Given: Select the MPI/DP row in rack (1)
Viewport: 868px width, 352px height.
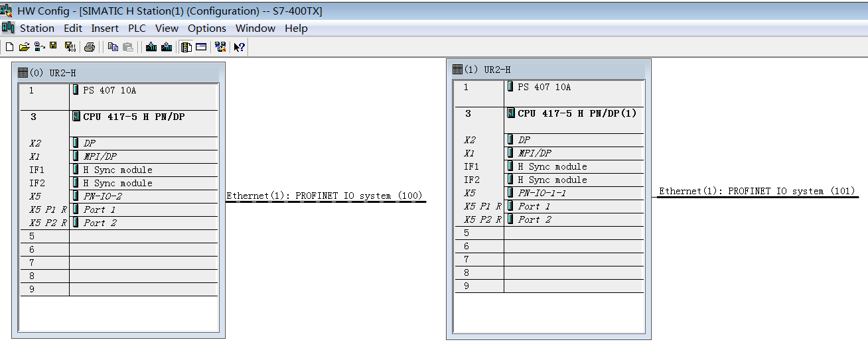Looking at the screenshot, I should point(549,153).
